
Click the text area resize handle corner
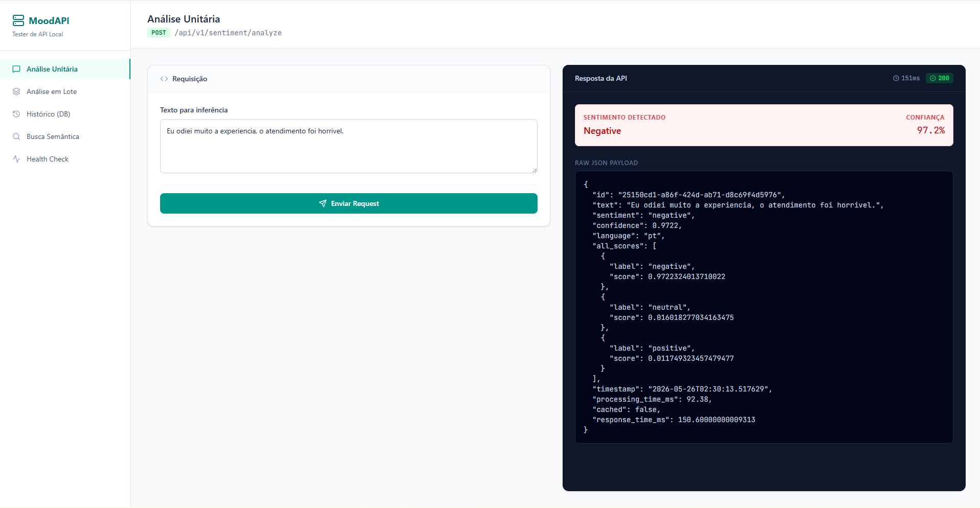[534, 170]
